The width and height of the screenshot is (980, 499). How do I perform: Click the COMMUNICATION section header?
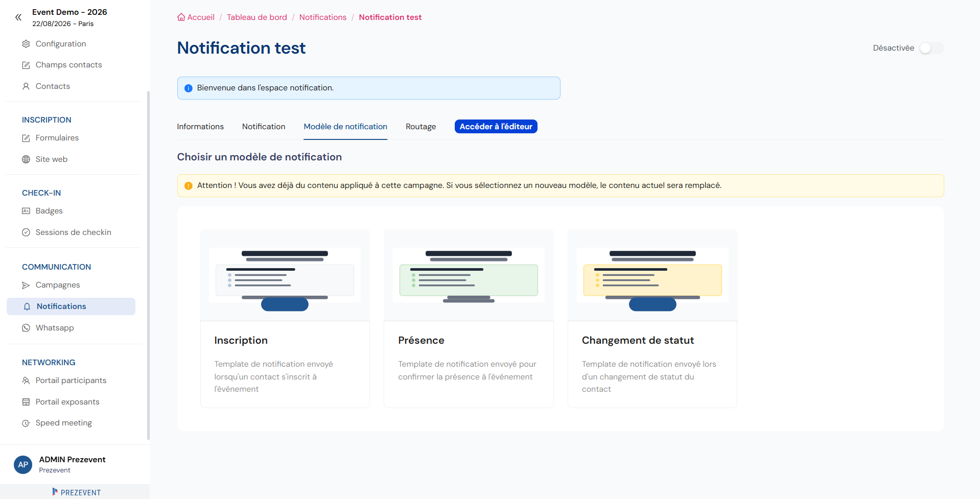[56, 267]
